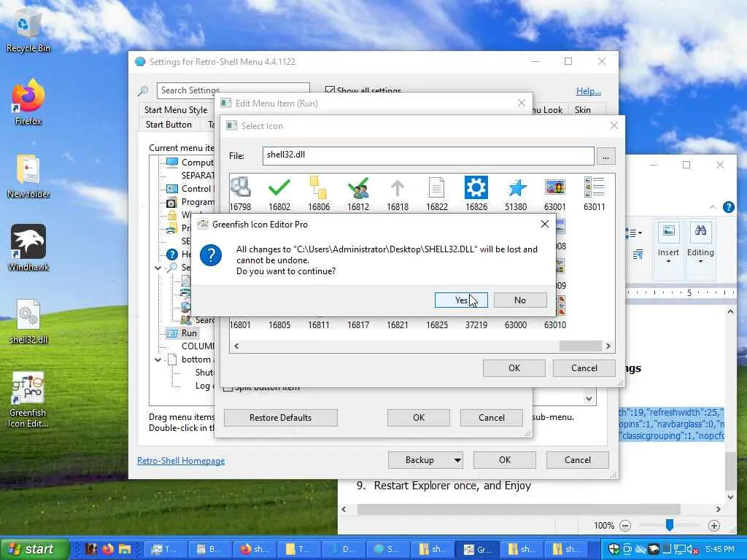Click the Firefox taskbar window button
The width and height of the screenshot is (747, 560).
[254, 549]
